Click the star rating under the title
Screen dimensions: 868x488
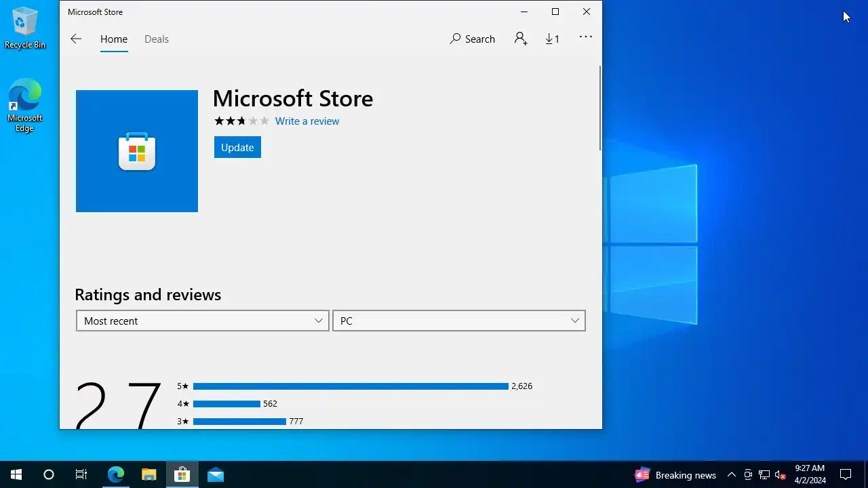pos(241,121)
